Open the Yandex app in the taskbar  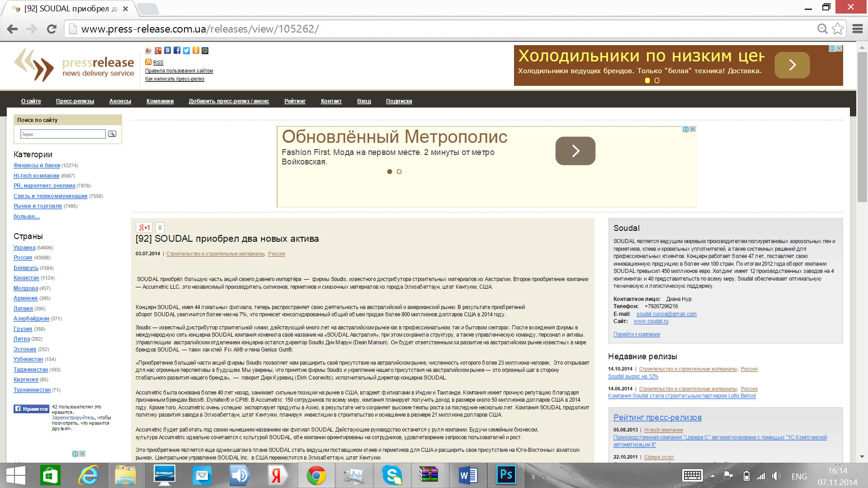tap(278, 475)
